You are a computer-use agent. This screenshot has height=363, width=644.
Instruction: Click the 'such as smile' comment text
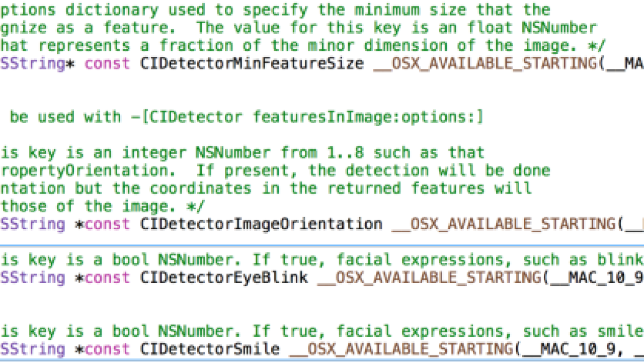click(583, 331)
